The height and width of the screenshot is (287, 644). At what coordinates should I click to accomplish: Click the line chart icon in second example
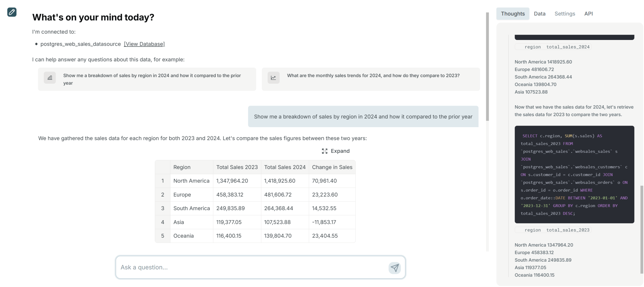click(273, 78)
